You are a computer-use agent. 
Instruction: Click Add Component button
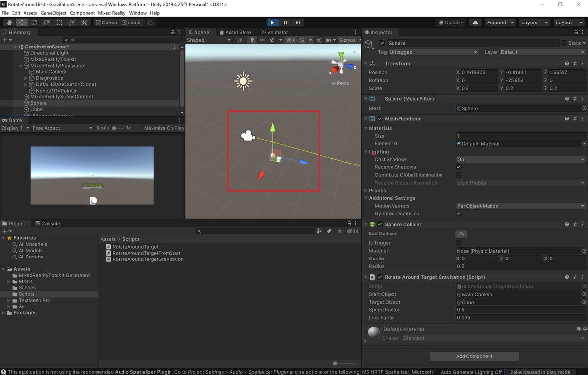[x=474, y=356]
